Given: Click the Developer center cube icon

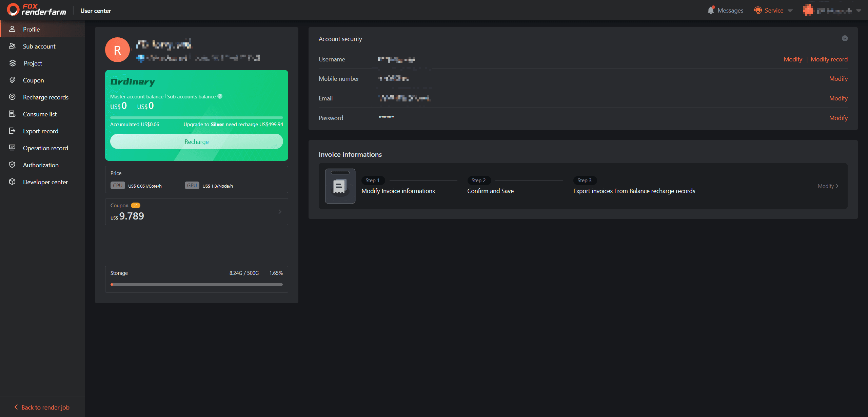Looking at the screenshot, I should [13, 182].
